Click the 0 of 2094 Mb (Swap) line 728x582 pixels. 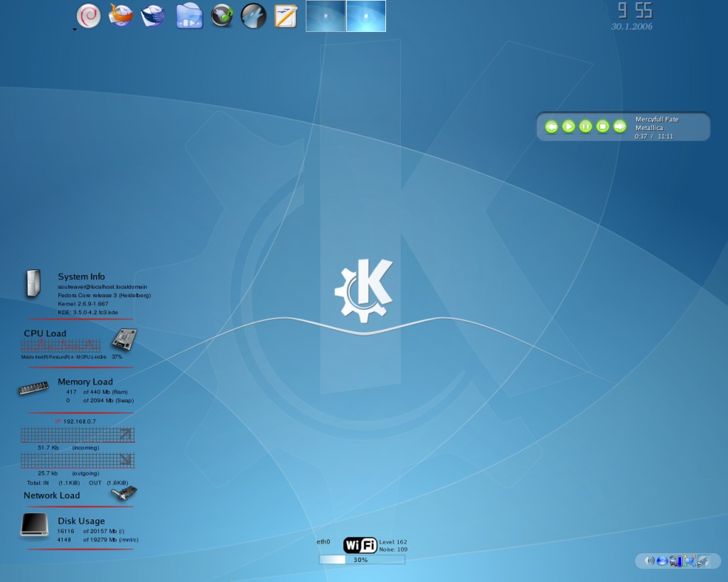point(100,400)
